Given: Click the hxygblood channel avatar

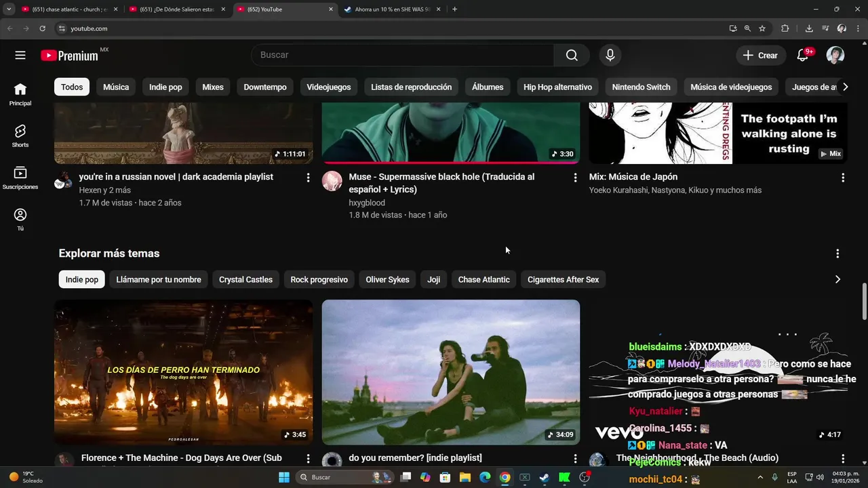Looking at the screenshot, I should (332, 181).
